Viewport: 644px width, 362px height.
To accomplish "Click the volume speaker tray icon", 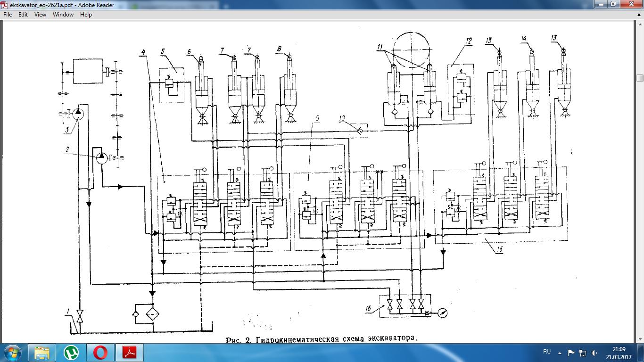I will [x=594, y=353].
